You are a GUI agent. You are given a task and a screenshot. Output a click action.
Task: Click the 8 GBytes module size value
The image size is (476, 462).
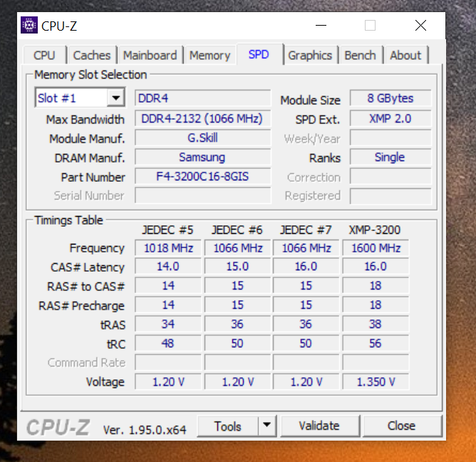[390, 98]
